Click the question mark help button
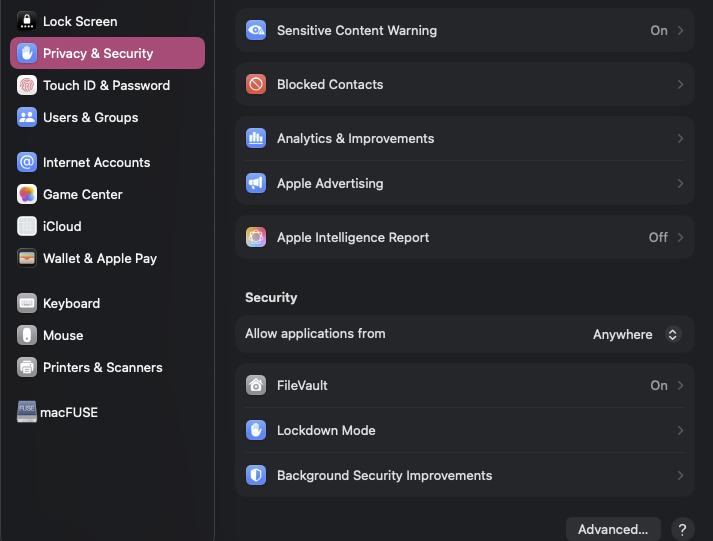Image resolution: width=713 pixels, height=541 pixels. (682, 529)
